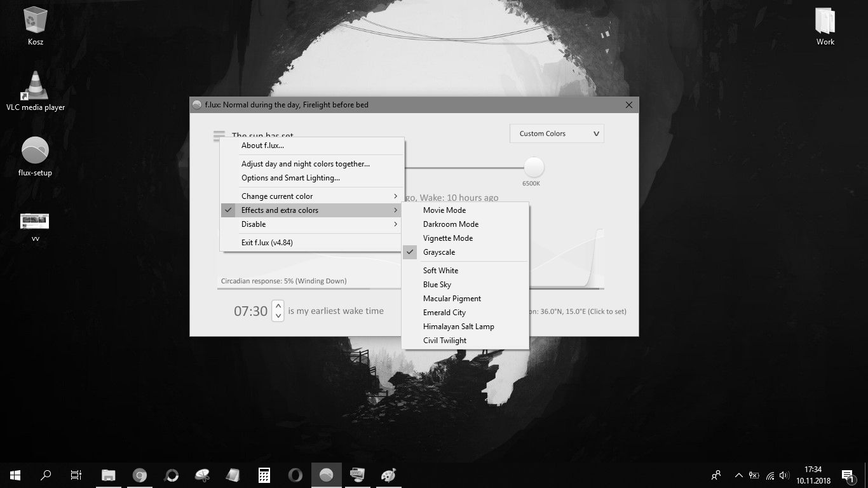Open the Kosz recycle bin icon
The image size is (868, 488).
click(36, 21)
